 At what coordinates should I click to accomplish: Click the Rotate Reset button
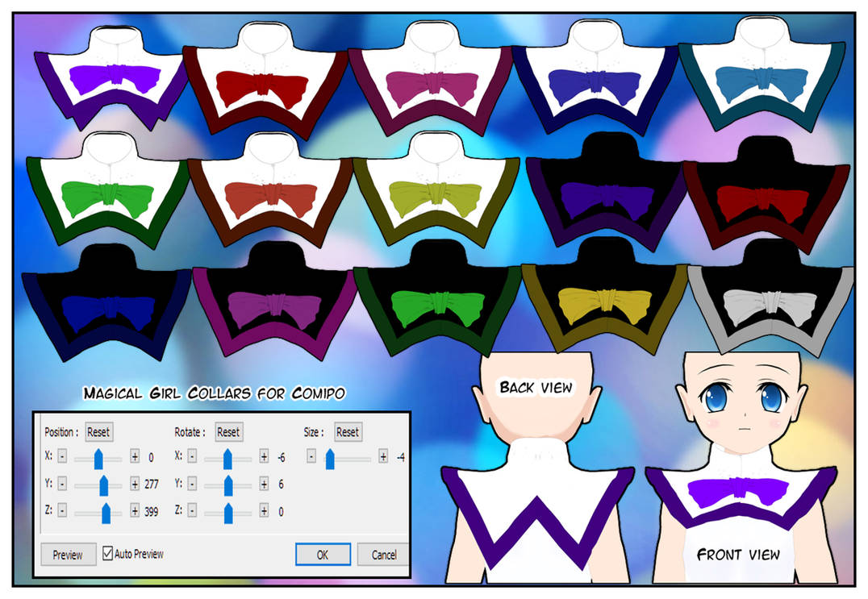pos(228,432)
